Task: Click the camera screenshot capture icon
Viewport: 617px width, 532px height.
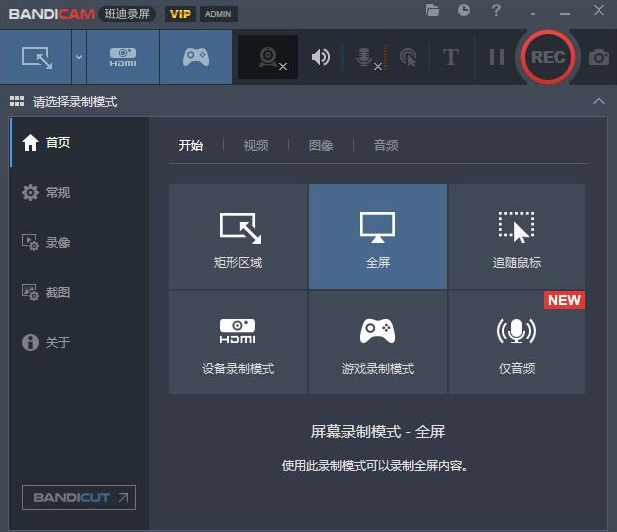Action: [598, 57]
